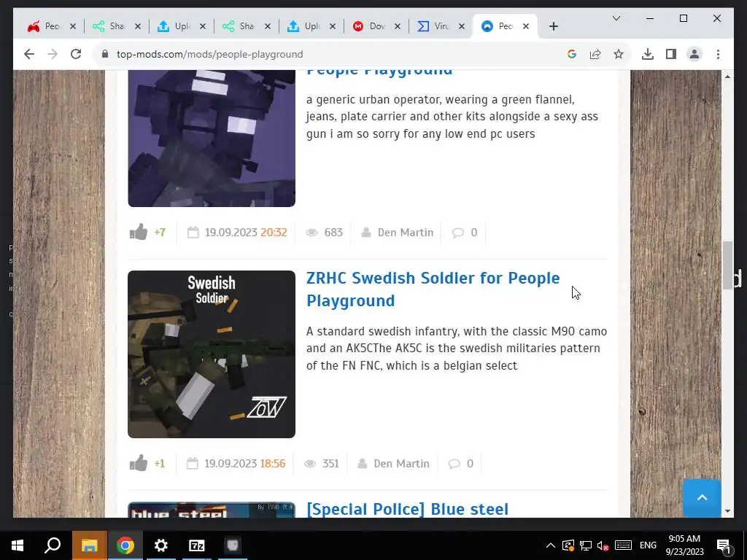Click calendar icon next to 19.09.2023 20:32

(x=193, y=233)
